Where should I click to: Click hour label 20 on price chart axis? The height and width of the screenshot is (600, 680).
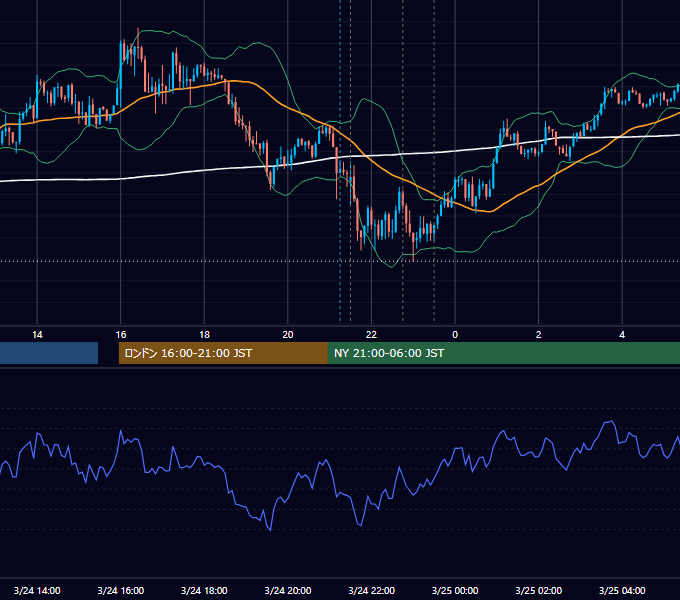pyautogui.click(x=288, y=335)
